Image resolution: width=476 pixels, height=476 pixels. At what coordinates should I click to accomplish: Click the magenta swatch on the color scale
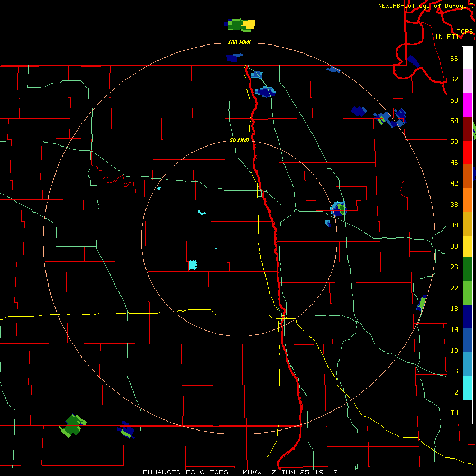[467, 105]
